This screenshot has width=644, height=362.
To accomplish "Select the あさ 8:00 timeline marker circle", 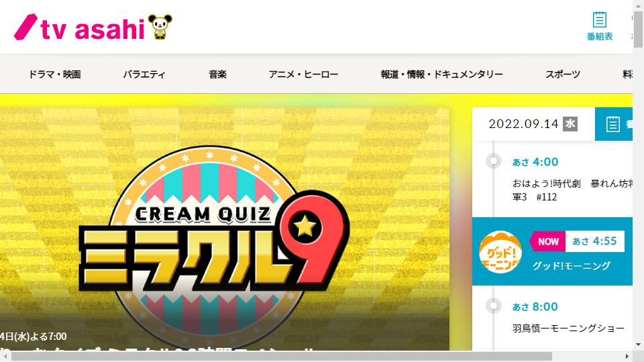I will click(x=493, y=306).
